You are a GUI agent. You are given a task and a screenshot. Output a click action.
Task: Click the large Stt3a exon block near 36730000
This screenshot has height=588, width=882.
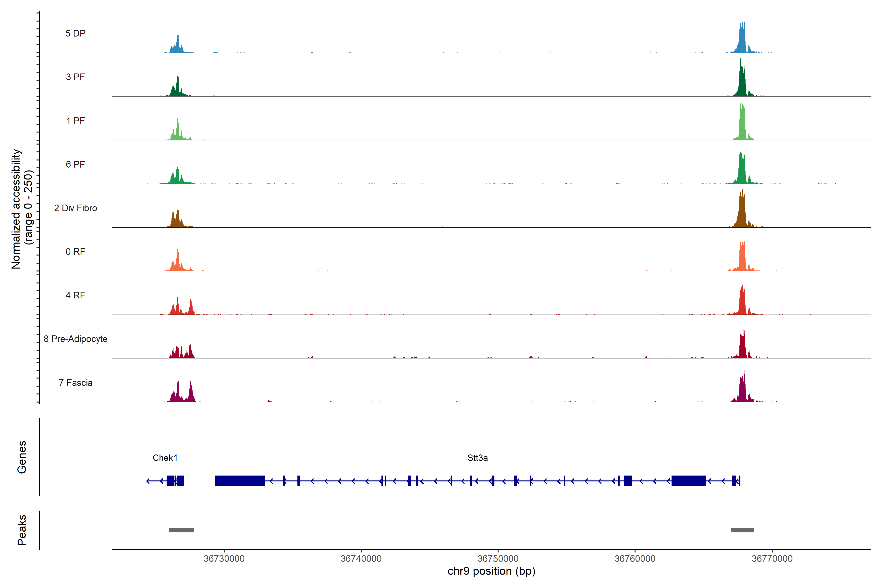pyautogui.click(x=240, y=481)
